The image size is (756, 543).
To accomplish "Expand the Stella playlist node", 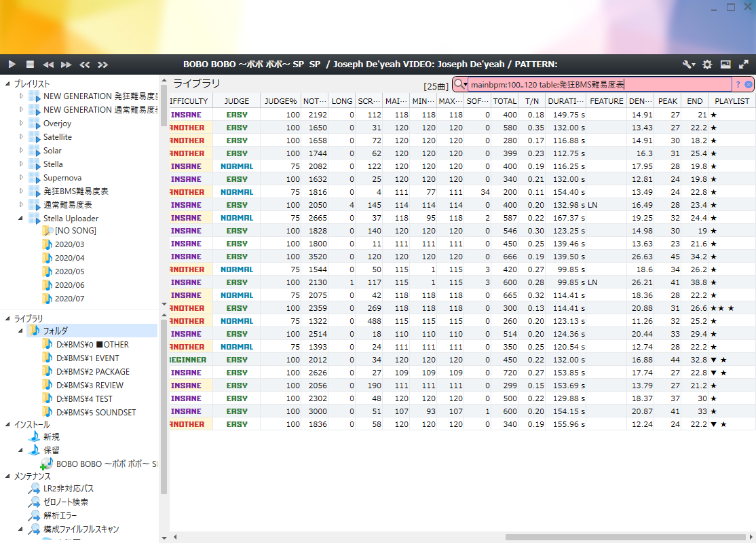I will click(21, 164).
